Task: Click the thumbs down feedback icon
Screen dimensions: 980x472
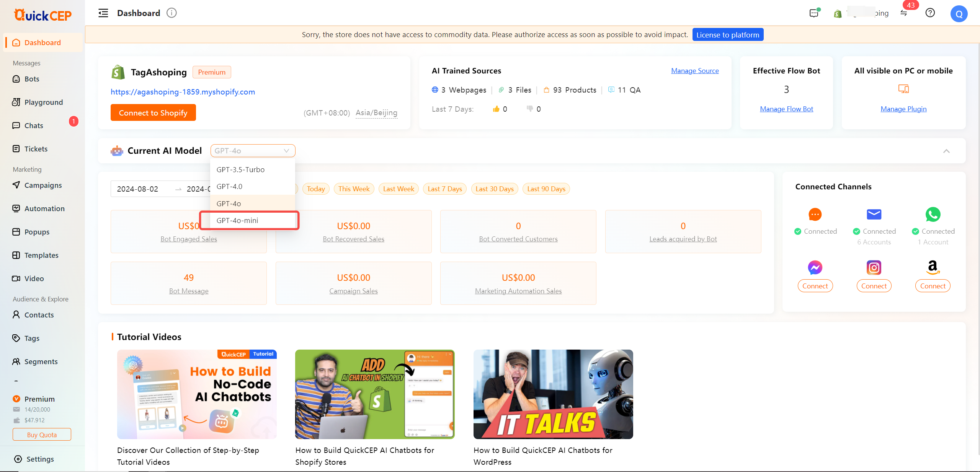Action: [530, 109]
